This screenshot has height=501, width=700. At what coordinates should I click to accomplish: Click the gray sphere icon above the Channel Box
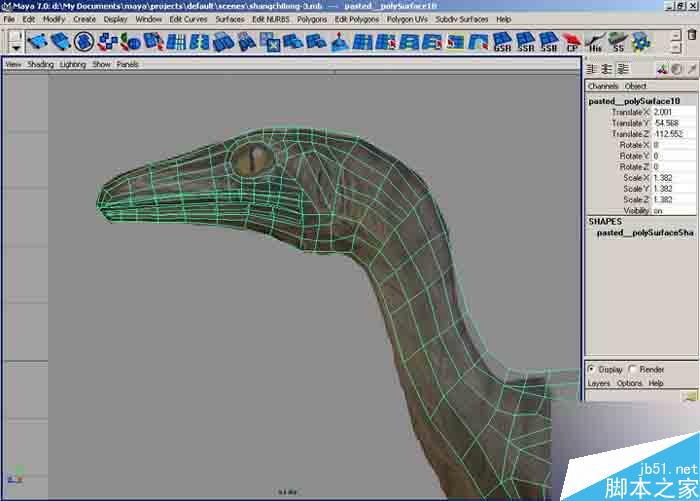[x=677, y=69]
